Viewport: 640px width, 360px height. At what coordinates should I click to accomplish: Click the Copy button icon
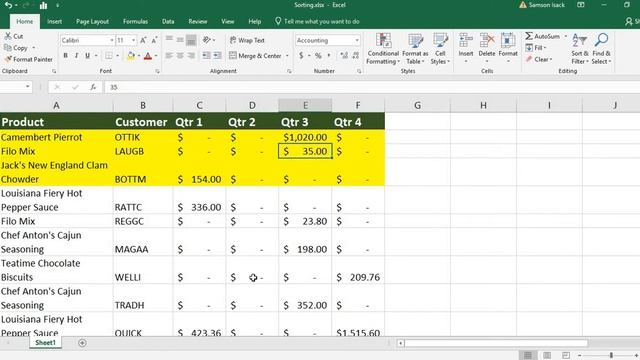point(8,48)
